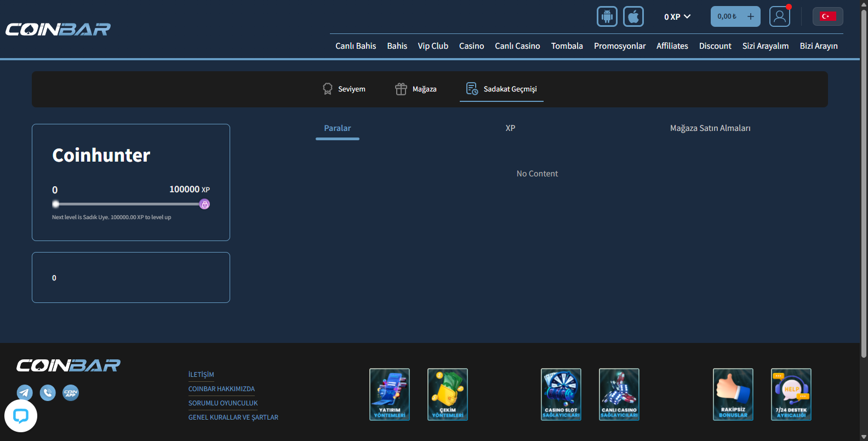Open the user profile icon
The height and width of the screenshot is (441, 868).
click(x=780, y=16)
